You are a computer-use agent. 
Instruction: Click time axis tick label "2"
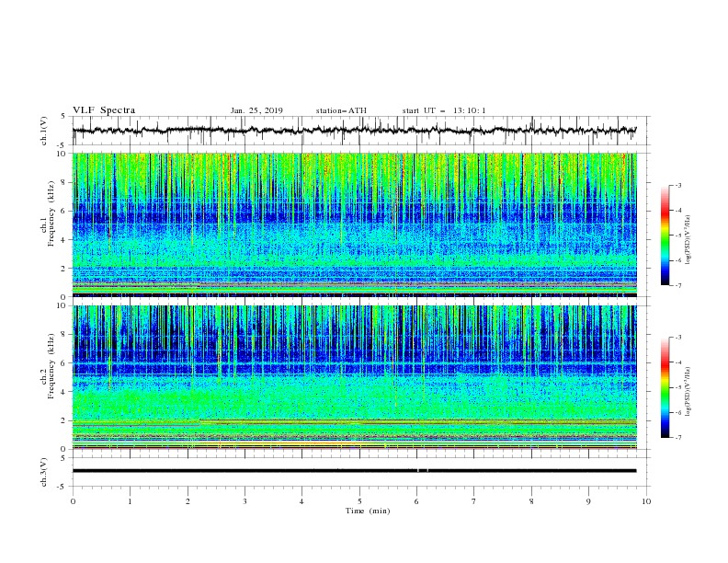coord(188,501)
